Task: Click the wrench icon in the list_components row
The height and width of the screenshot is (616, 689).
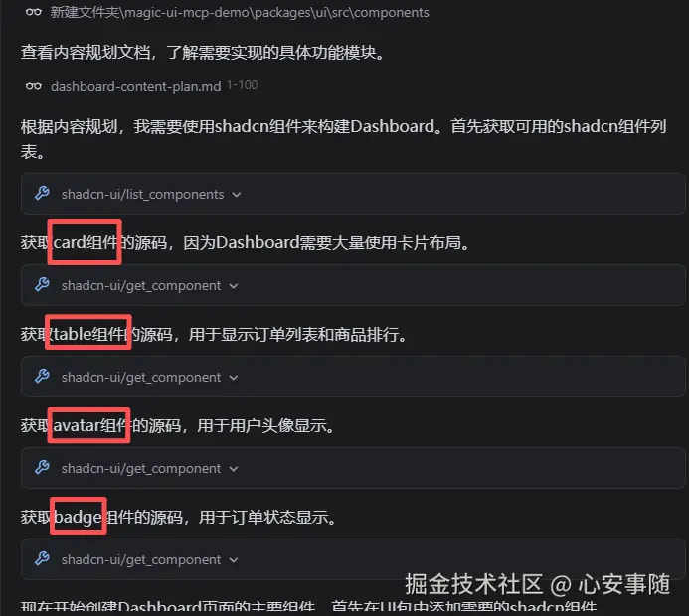Action: [42, 193]
